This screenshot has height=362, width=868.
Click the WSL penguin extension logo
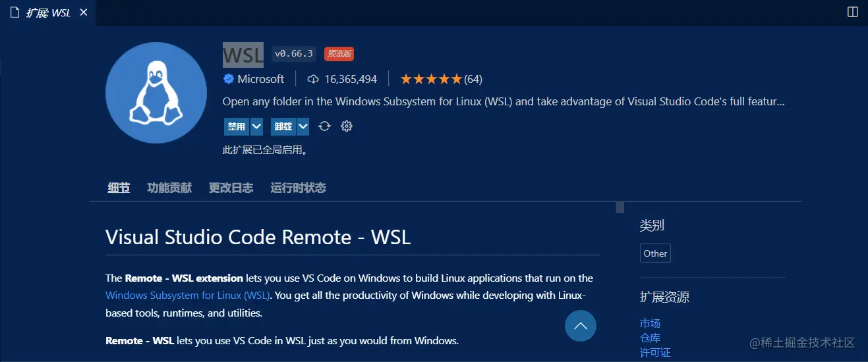tap(156, 93)
